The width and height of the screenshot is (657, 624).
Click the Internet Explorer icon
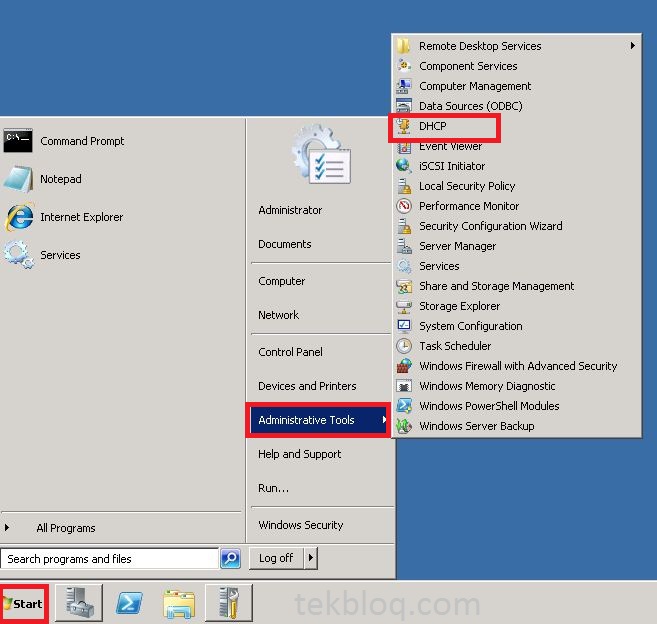tap(19, 217)
